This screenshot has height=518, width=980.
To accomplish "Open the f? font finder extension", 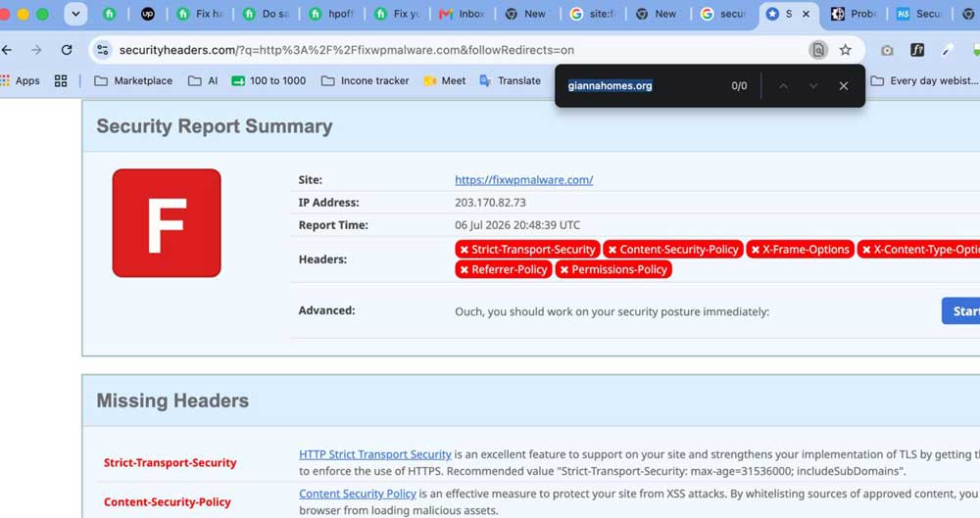I will coord(917,50).
